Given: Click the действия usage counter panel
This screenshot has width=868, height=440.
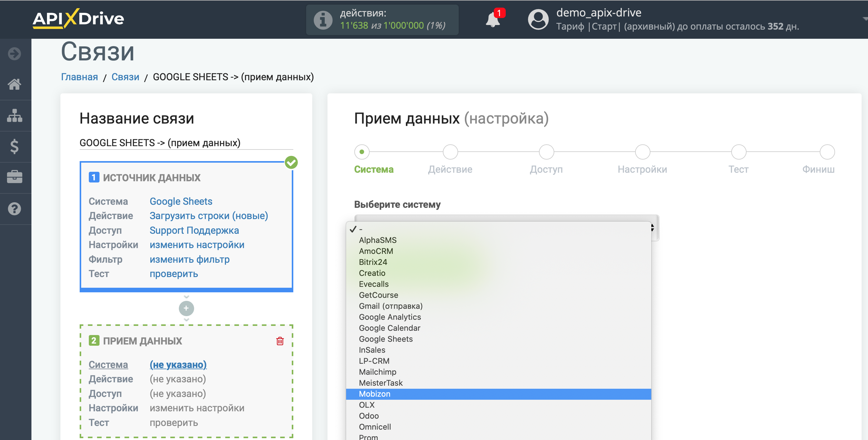Looking at the screenshot, I should (382, 20).
